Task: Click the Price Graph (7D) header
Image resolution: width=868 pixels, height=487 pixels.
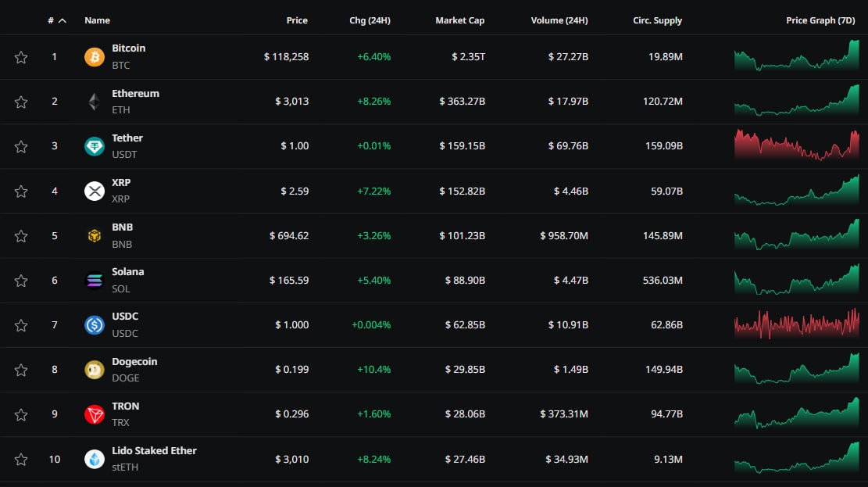Action: 820,20
